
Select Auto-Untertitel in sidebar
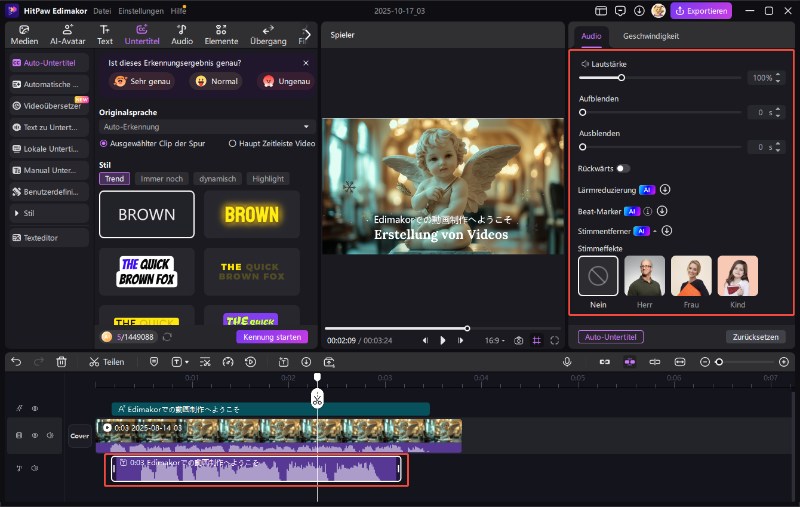coord(48,63)
